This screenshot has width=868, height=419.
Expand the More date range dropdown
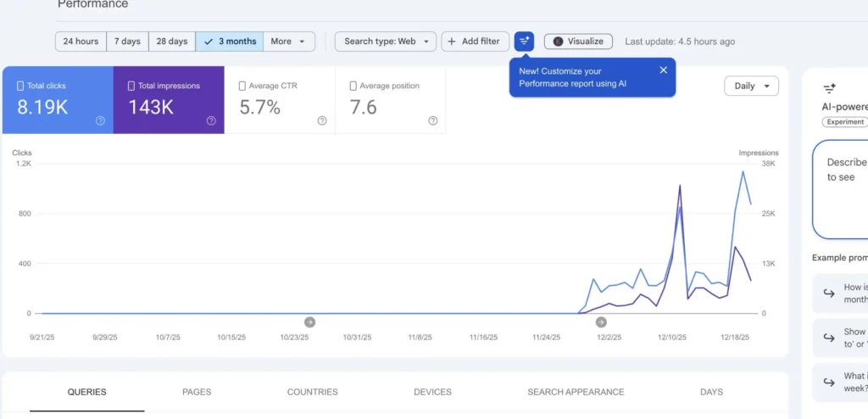tap(289, 41)
